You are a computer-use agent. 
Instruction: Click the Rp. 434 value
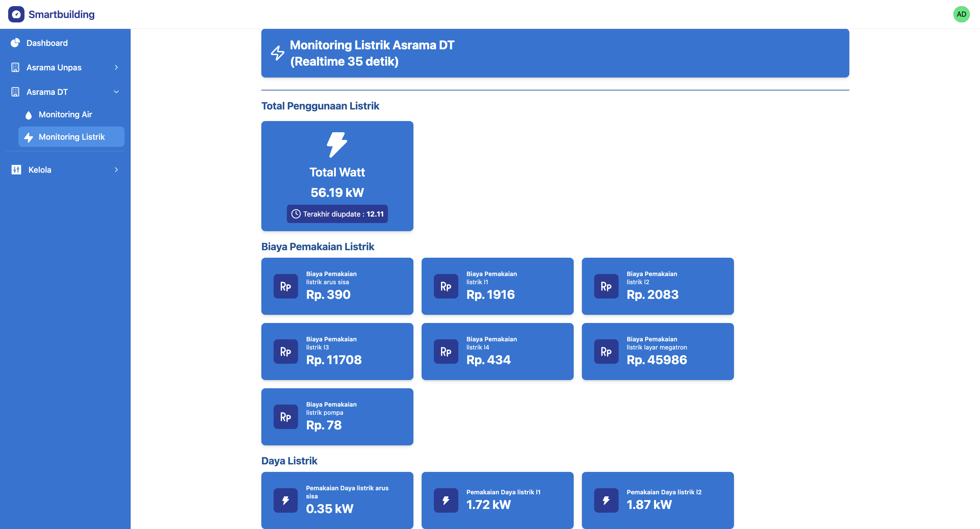[x=489, y=360]
